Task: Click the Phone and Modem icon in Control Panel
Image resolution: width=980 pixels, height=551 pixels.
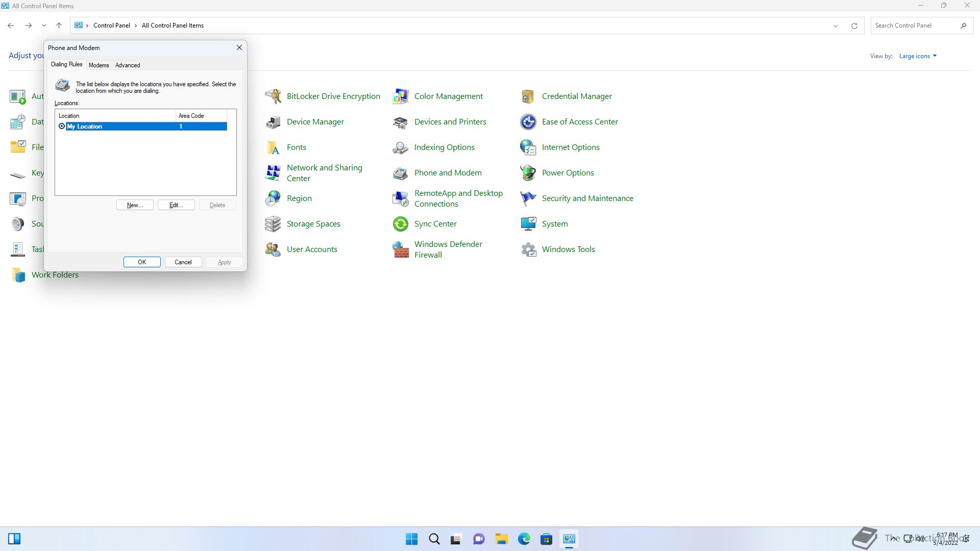Action: tap(401, 172)
